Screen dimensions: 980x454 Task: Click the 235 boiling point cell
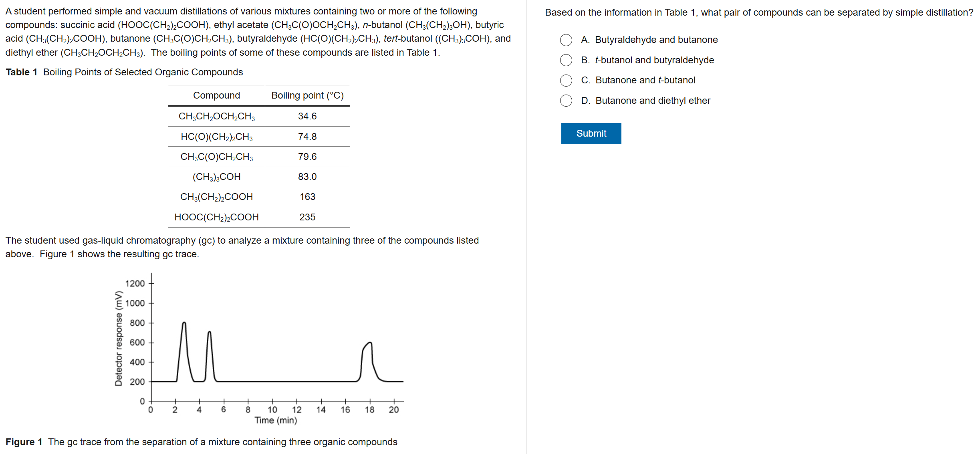coord(307,217)
